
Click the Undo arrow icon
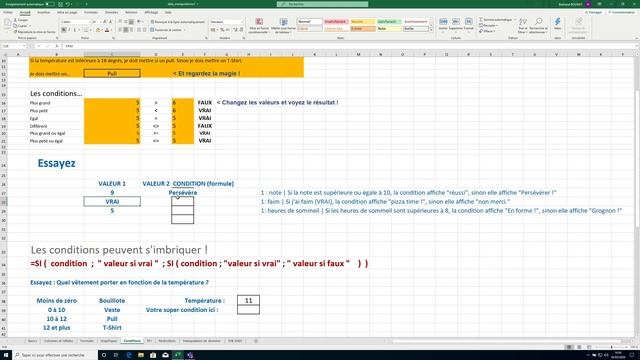click(x=68, y=4)
